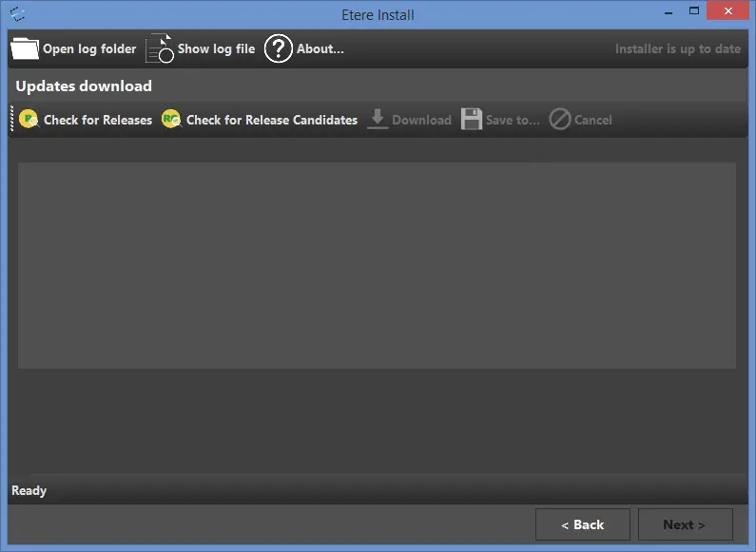Open the "About..." text item
This screenshot has height=552, width=756.
(320, 48)
